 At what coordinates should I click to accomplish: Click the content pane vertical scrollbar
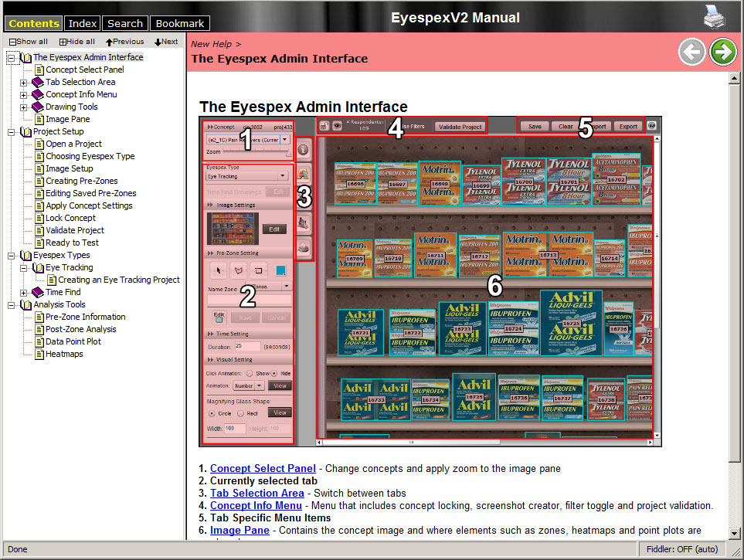tap(735, 309)
